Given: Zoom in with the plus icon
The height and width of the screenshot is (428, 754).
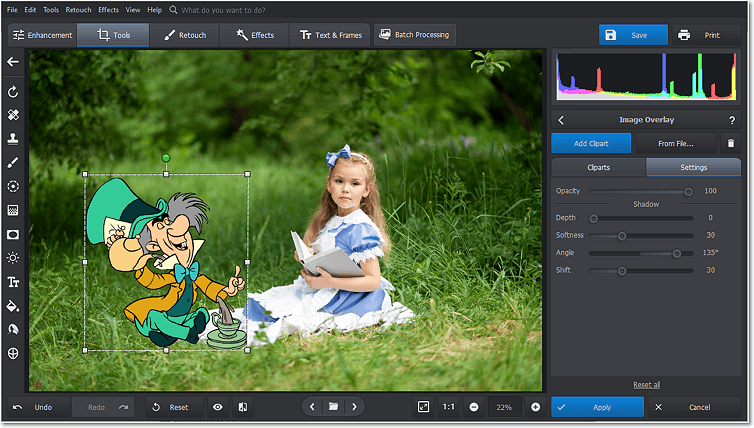Looking at the screenshot, I should (535, 407).
